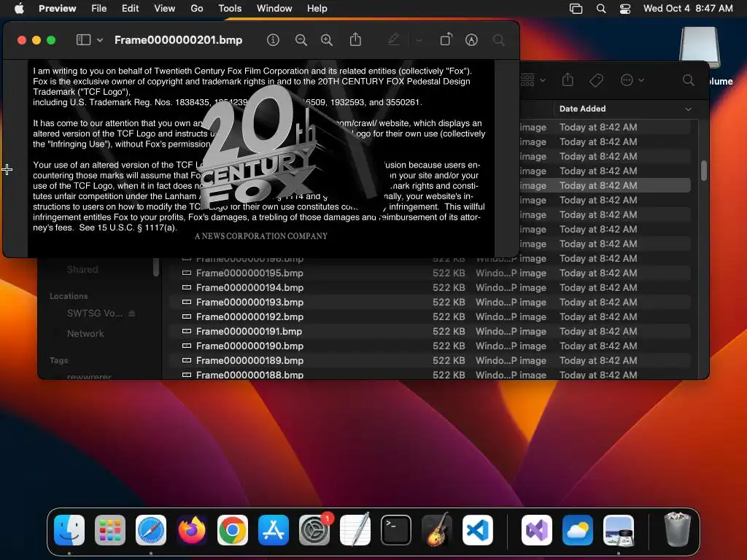Open Shared in the Finder sidebar
The image size is (747, 560).
coord(82,270)
